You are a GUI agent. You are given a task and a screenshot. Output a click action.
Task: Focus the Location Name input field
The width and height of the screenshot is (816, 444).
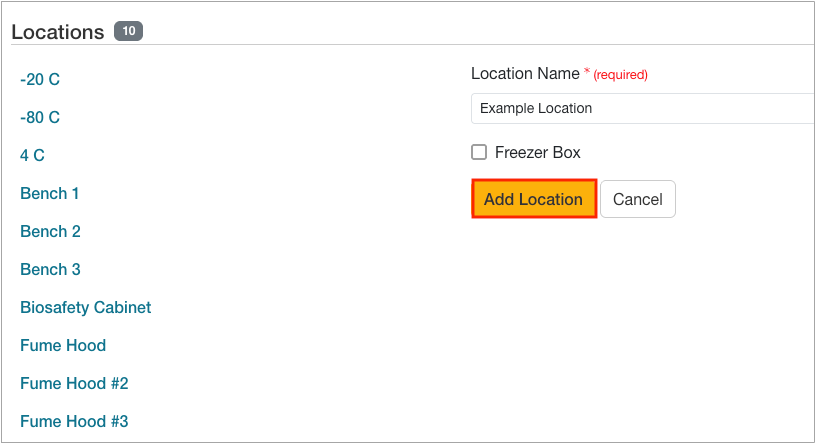(643, 108)
